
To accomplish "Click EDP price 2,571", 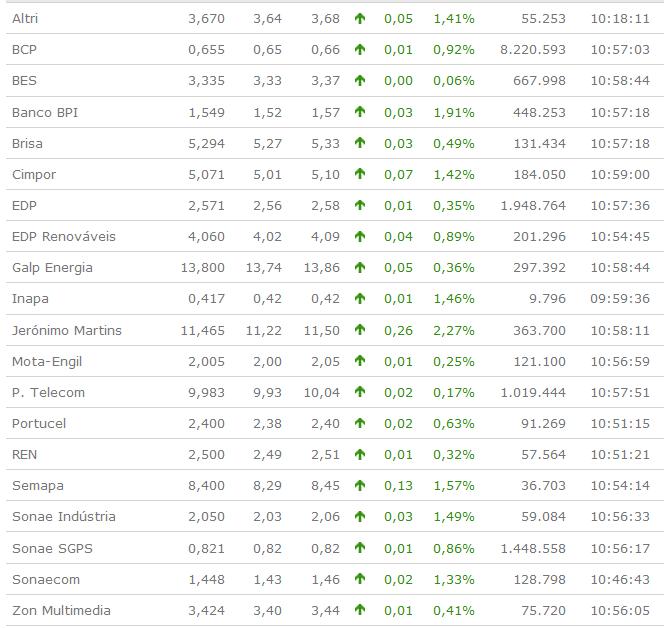I will click(206, 206).
